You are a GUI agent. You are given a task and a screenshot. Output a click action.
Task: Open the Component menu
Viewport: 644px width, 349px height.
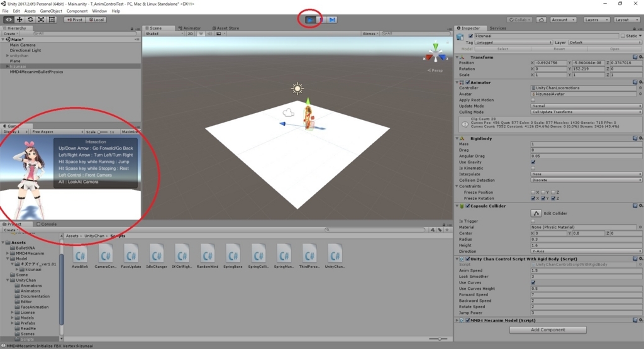tap(77, 11)
